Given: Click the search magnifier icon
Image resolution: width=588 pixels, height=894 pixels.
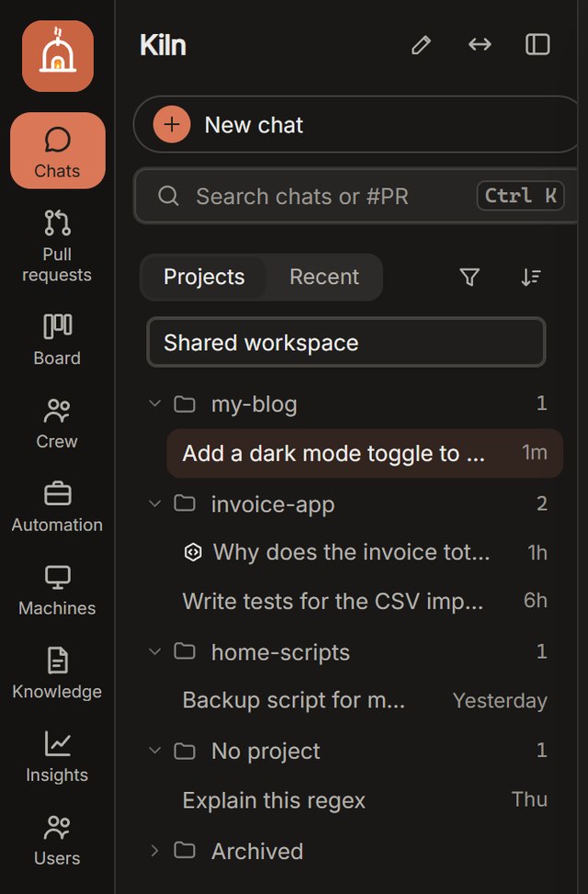Looking at the screenshot, I should 168,196.
